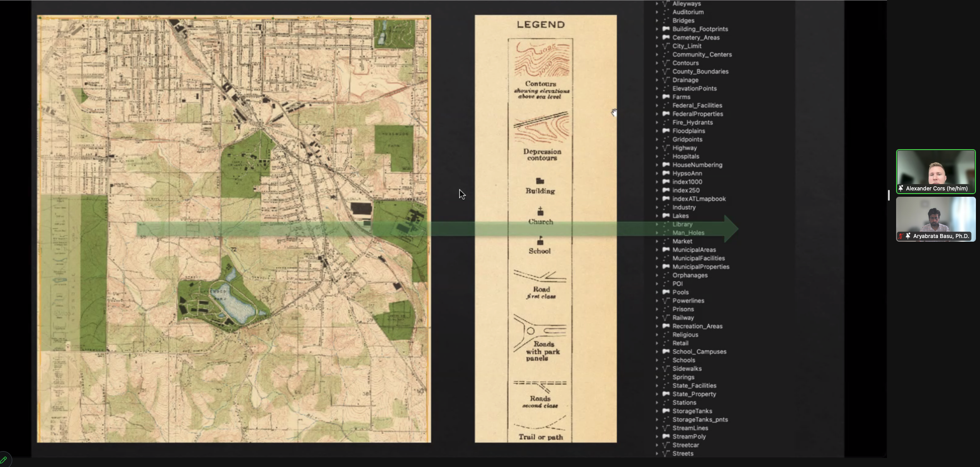Expand the Highway layer arrow
Screen dimensions: 980x467
pos(657,148)
